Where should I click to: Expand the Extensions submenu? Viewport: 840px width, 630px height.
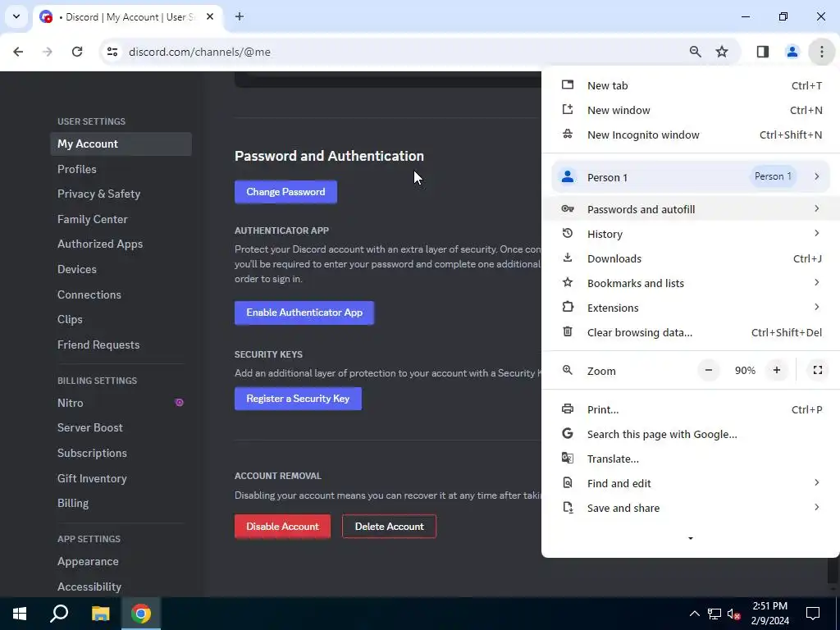click(x=691, y=308)
